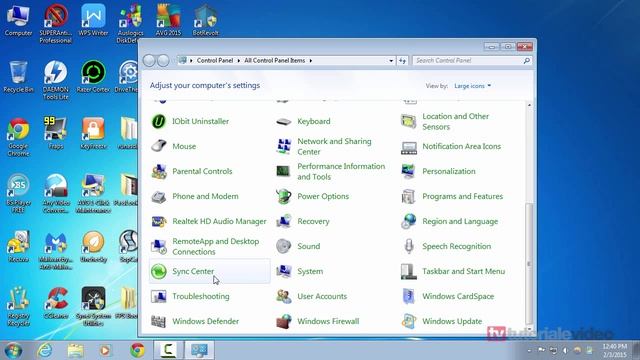Image resolution: width=640 pixels, height=360 pixels.
Task: Click the Control Panel breadcrumb
Action: click(x=215, y=60)
